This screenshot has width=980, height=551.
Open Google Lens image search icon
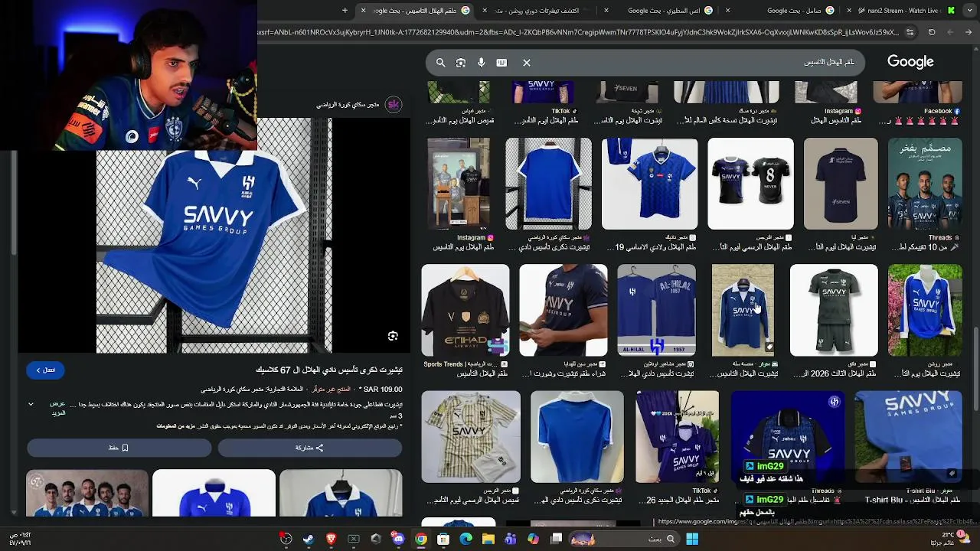pyautogui.click(x=461, y=63)
